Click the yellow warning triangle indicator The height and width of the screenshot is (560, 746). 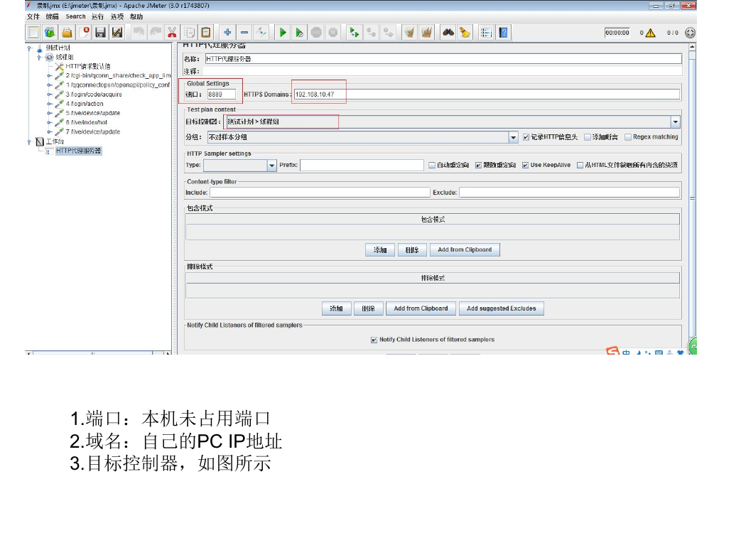(650, 33)
